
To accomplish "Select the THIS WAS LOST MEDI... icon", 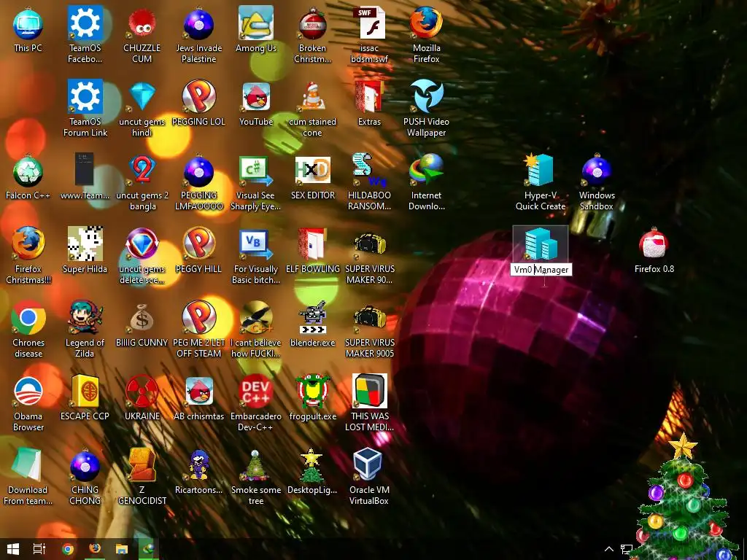I will pos(369,392).
